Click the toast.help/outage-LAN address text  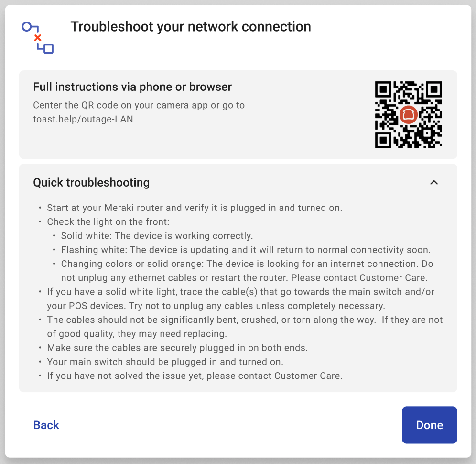click(x=83, y=119)
